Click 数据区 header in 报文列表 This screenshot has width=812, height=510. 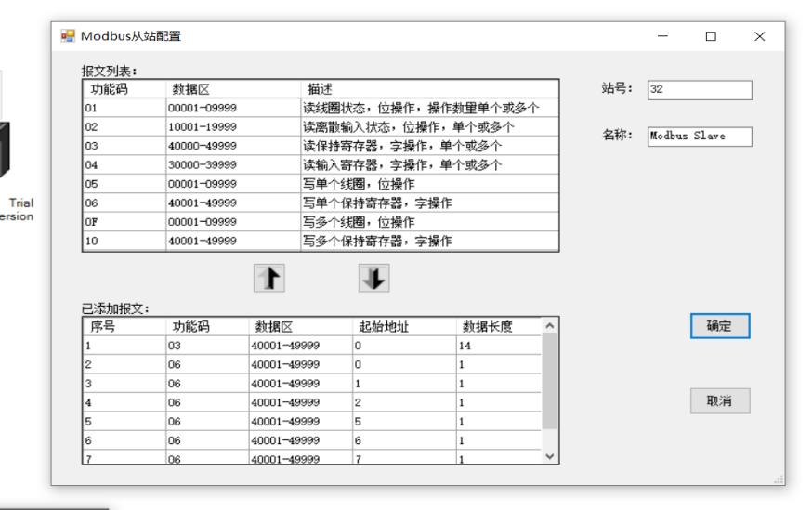pos(233,89)
